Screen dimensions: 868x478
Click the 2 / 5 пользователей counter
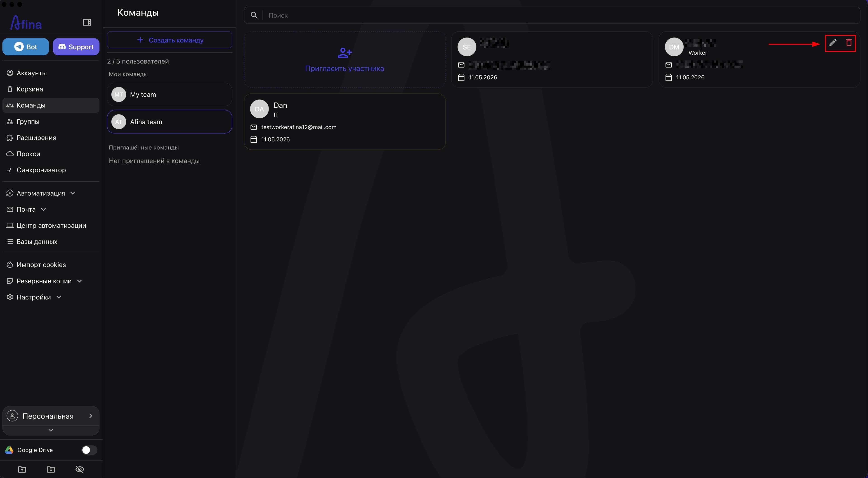[x=138, y=61]
